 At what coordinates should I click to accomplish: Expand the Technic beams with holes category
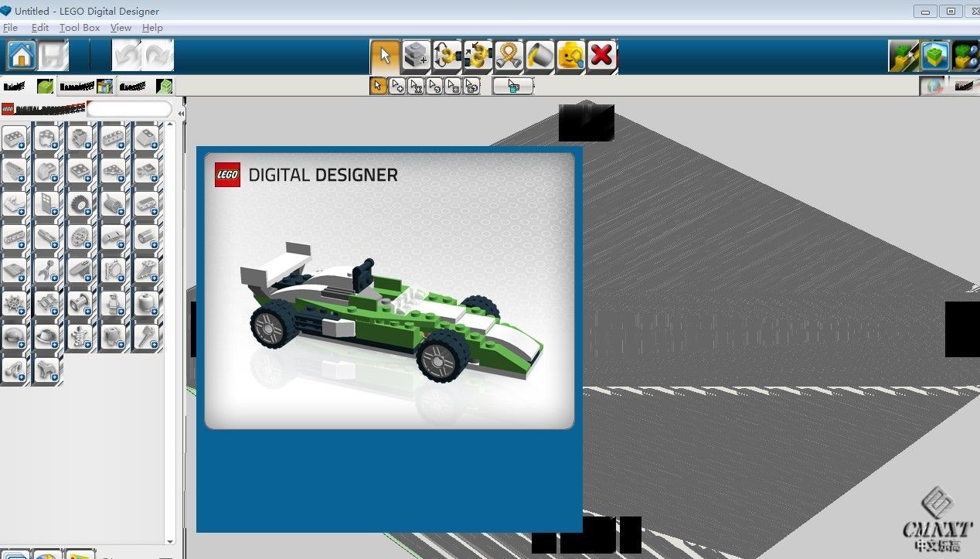[15, 237]
